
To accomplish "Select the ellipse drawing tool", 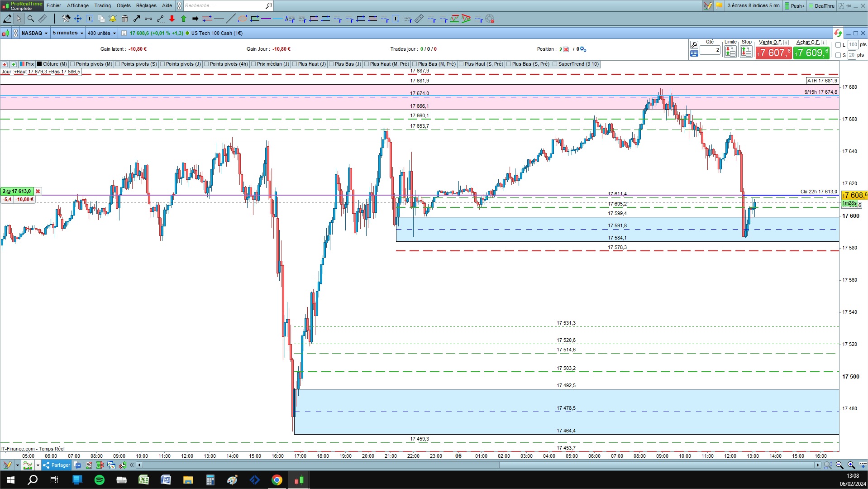I will [x=243, y=19].
